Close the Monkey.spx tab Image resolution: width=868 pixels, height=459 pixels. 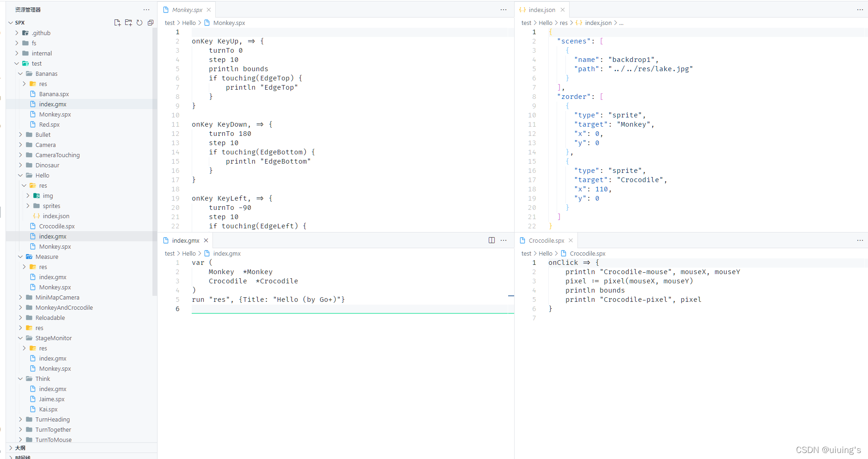209,10
